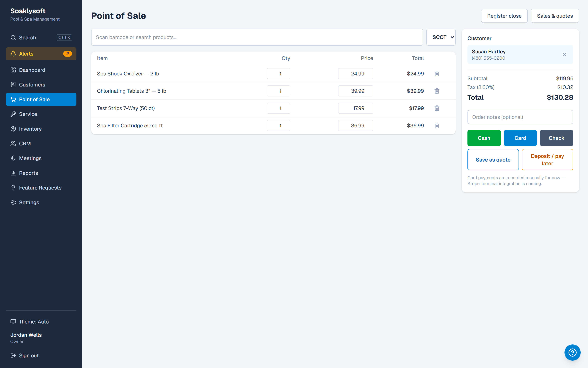
Task: Open Settings from the sidebar
Action: (41, 203)
